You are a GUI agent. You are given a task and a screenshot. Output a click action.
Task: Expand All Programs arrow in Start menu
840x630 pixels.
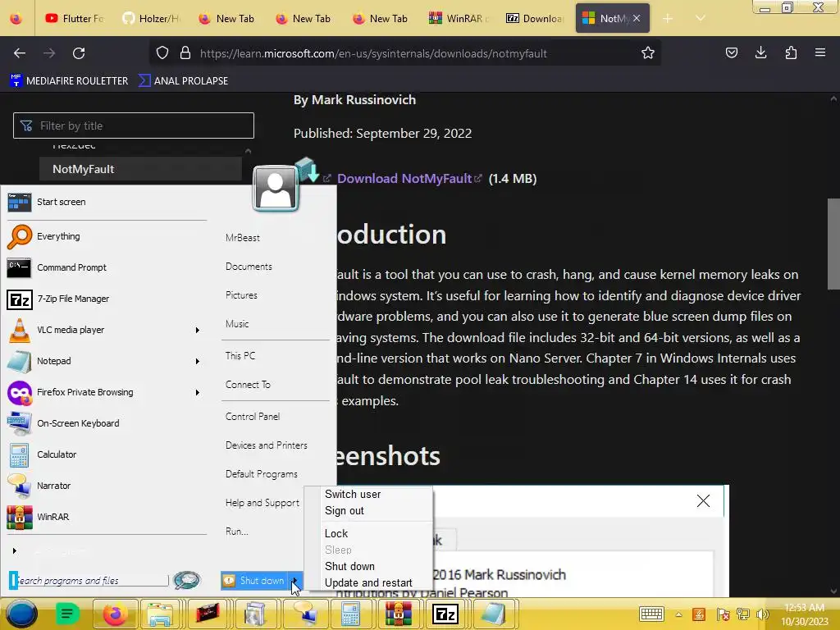pos(15,550)
